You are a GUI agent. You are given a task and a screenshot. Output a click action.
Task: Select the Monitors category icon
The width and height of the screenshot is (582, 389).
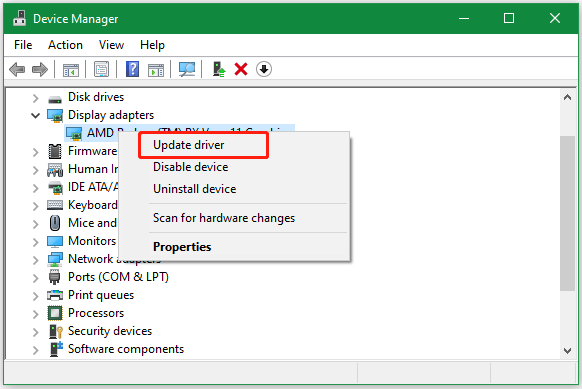(55, 242)
